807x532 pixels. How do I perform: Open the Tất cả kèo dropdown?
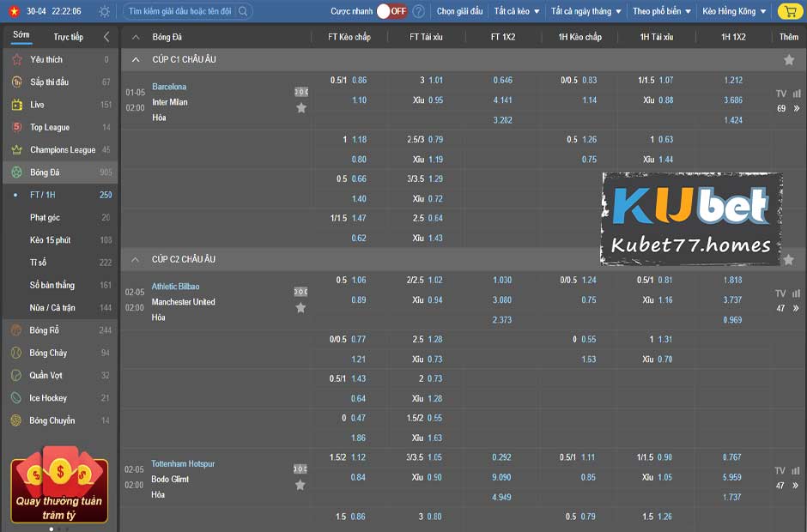pyautogui.click(x=516, y=11)
